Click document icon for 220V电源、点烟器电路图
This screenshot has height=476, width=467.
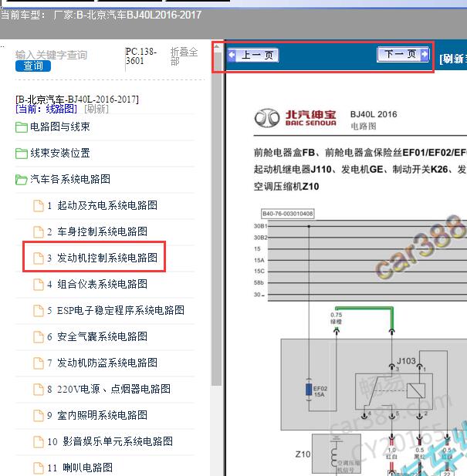39,389
